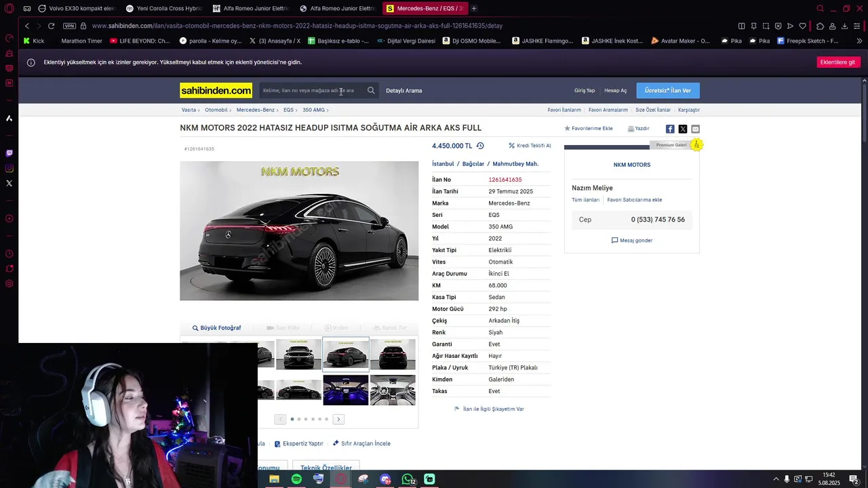Open Dijital Vergi Dairesi bookmark
This screenshot has width=868, height=488.
pyautogui.click(x=406, y=41)
